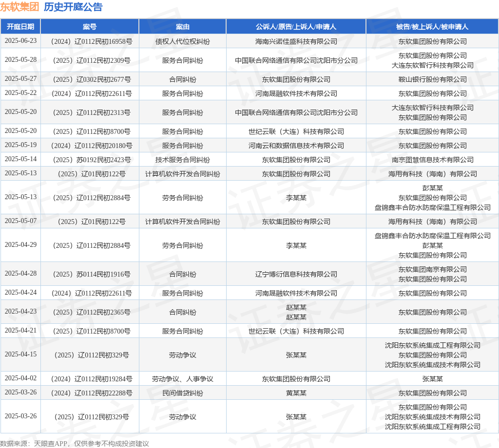This screenshot has height=448, width=499.
Task: Select the 公诉人/原告/上诉人/申请人 header
Action: point(296,27)
